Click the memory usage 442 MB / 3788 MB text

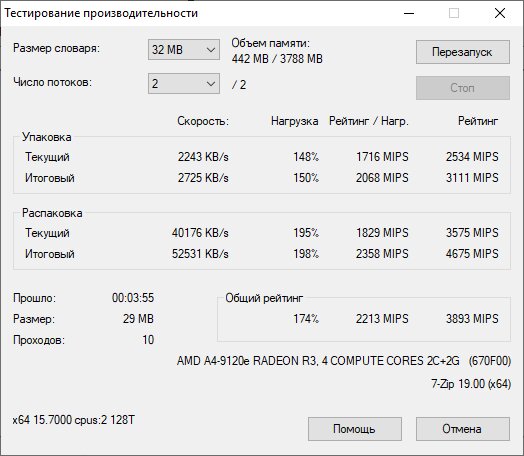277,59
